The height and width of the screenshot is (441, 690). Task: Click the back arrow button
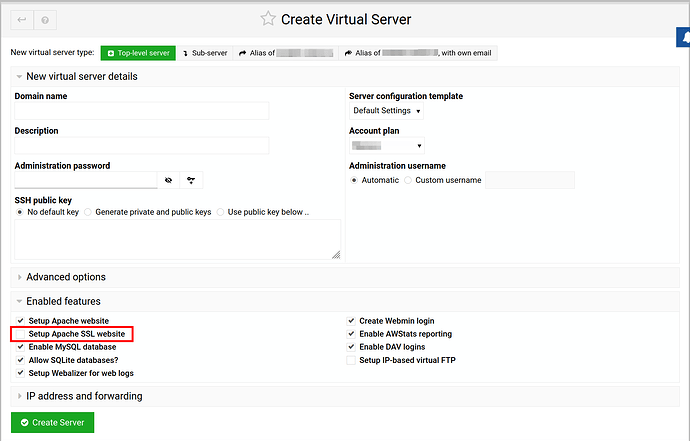point(22,19)
